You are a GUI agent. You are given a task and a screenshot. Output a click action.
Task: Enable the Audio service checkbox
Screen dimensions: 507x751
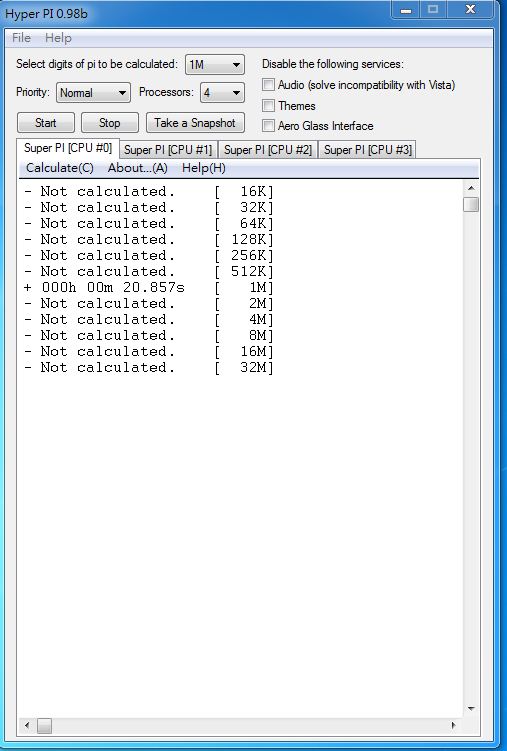coord(269,85)
